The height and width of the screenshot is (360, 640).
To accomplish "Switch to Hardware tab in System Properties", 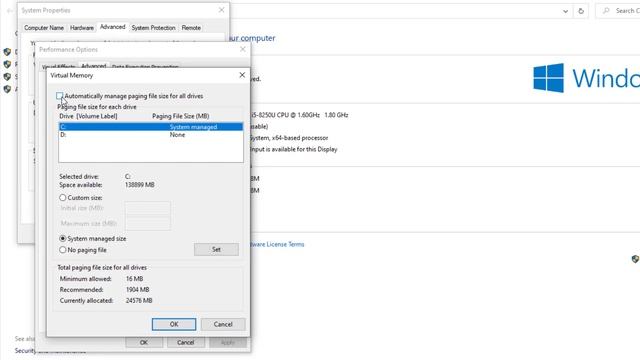I will tap(82, 28).
